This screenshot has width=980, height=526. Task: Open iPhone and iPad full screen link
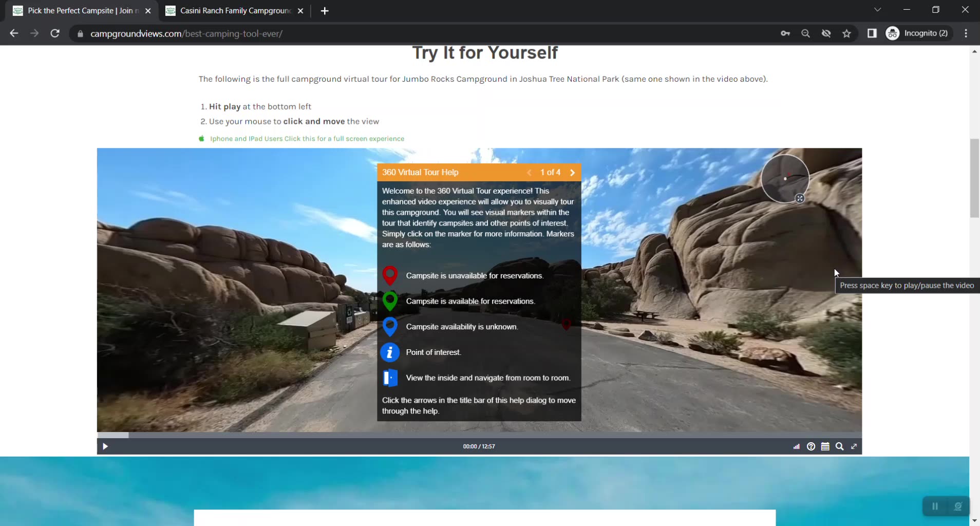click(307, 139)
